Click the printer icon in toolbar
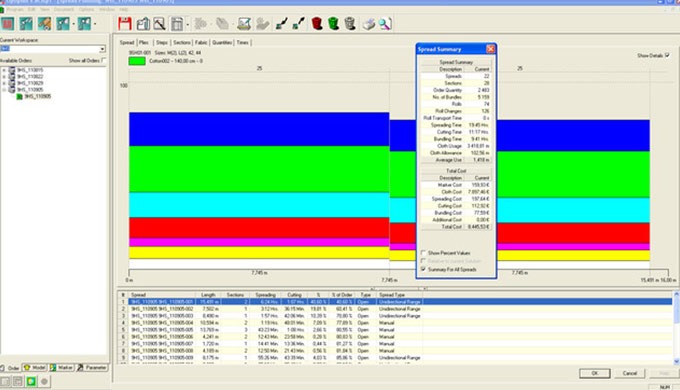Image resolution: width=680 pixels, height=390 pixels. (x=369, y=23)
